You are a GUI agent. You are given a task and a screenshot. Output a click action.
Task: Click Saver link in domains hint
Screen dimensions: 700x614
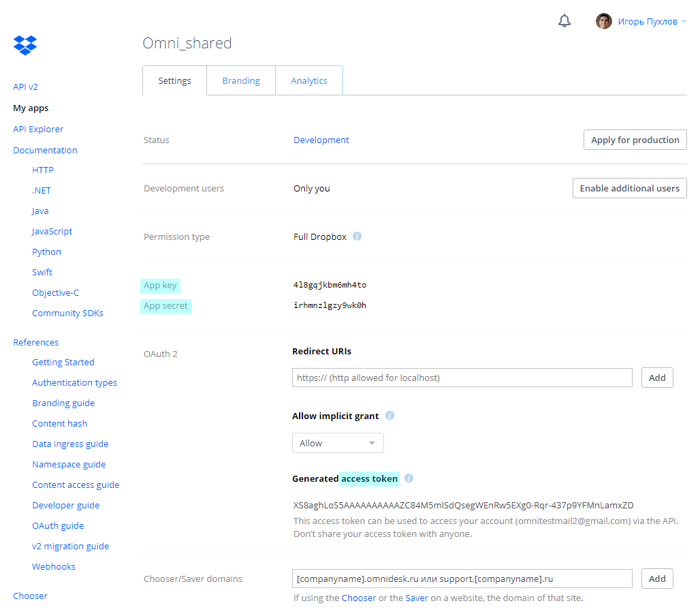click(417, 598)
